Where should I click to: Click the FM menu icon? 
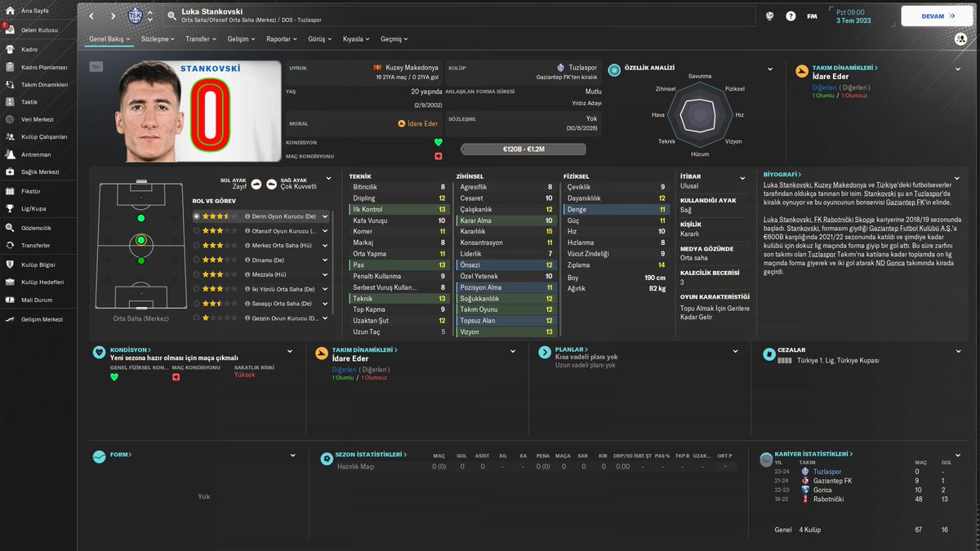coord(812,16)
